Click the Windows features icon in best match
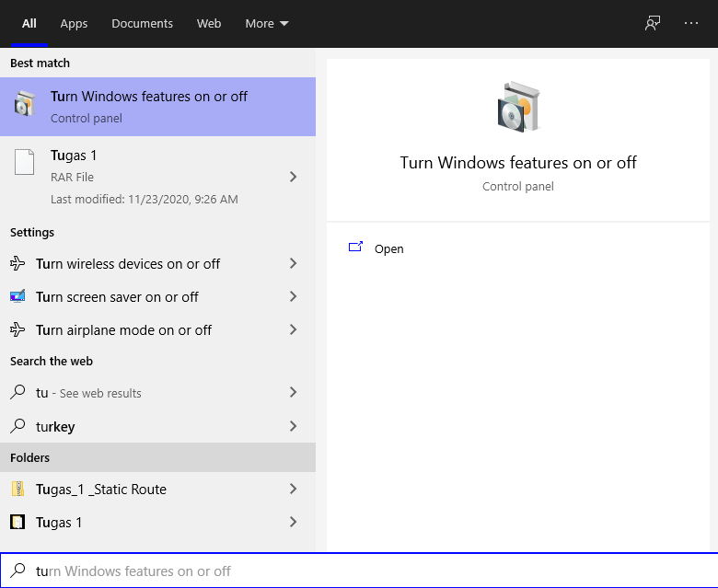This screenshot has height=588, width=718. [25, 104]
